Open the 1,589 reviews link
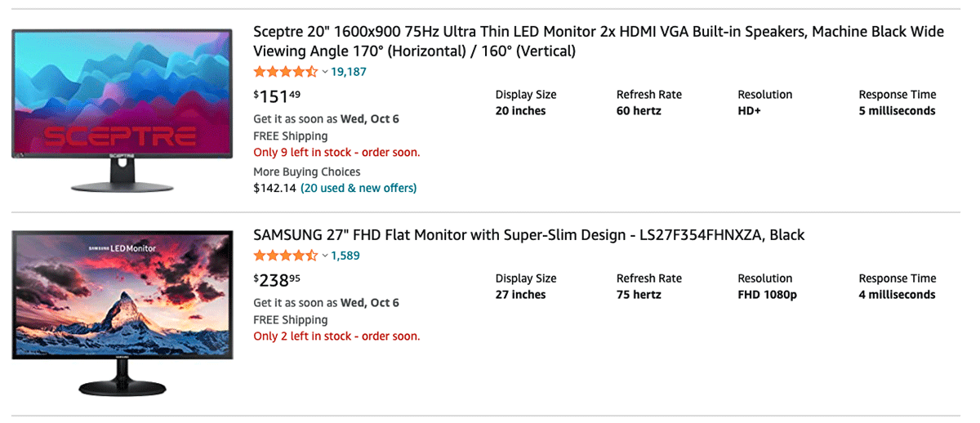980x423 pixels. (345, 256)
